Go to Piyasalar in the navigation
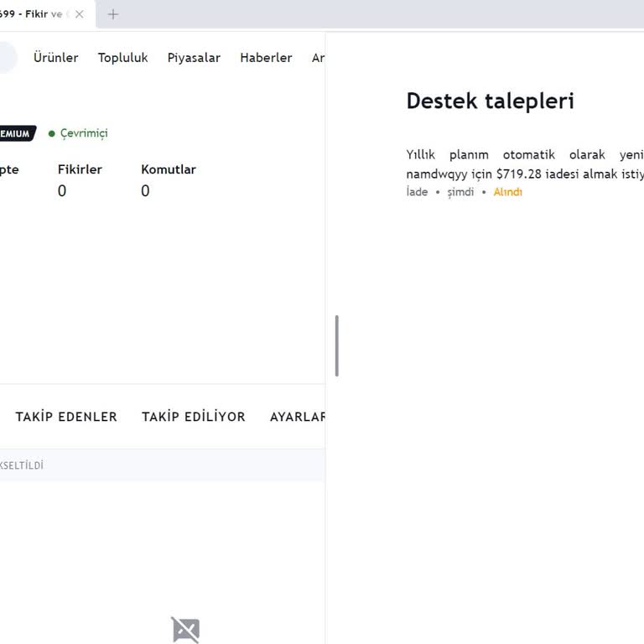 (x=194, y=58)
